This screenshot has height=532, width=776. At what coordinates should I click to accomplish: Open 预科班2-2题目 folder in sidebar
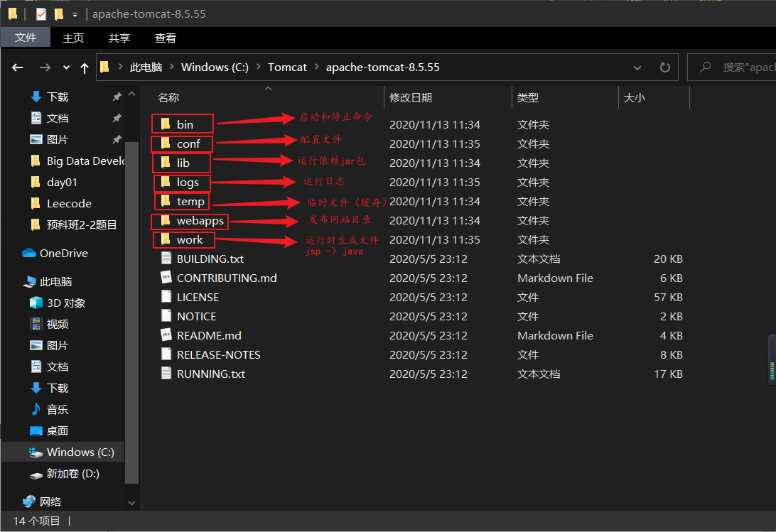(x=82, y=224)
